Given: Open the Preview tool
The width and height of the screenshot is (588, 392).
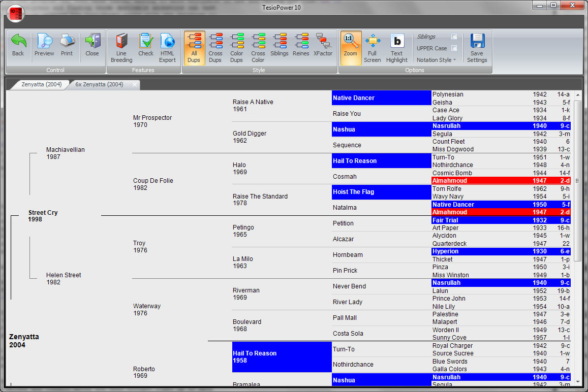Looking at the screenshot, I should pyautogui.click(x=44, y=45).
